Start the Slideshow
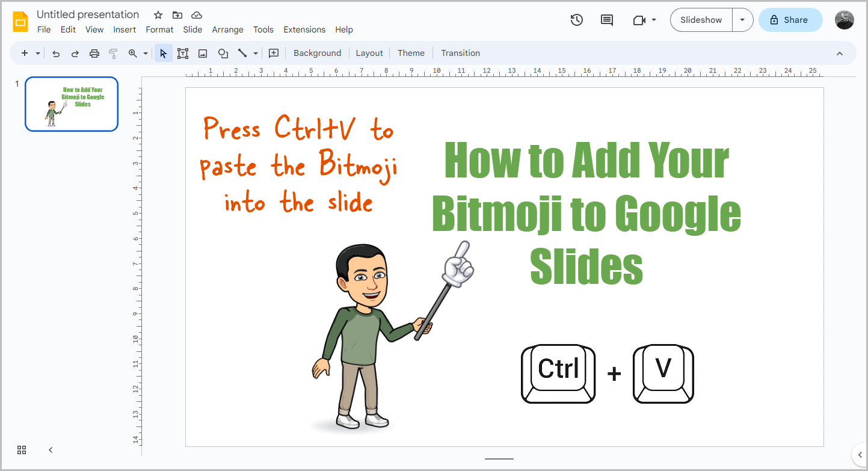The image size is (868, 471). point(701,20)
